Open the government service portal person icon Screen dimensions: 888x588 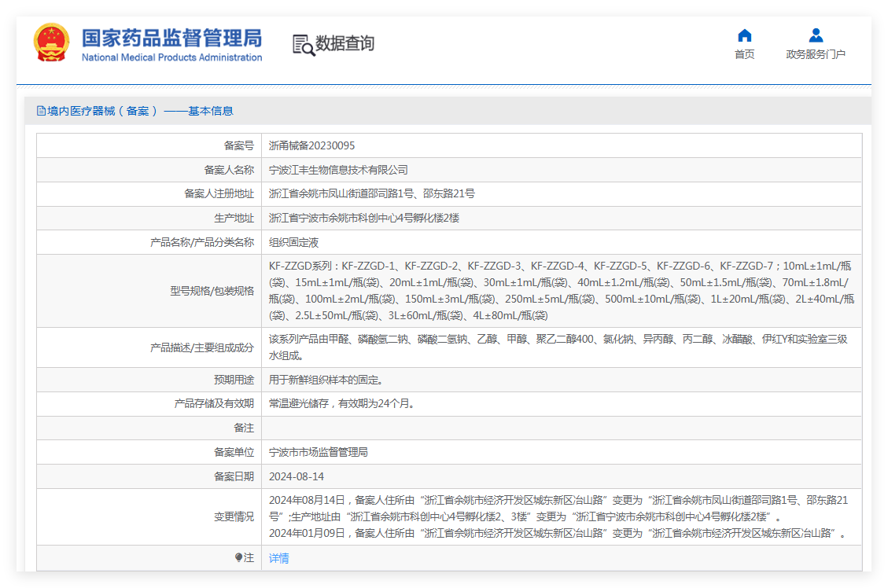[x=816, y=35]
